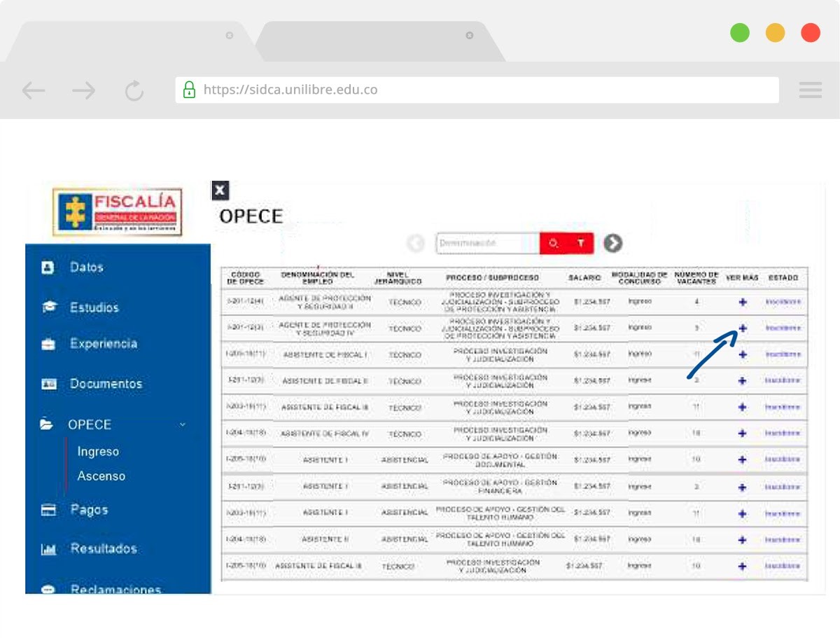Open the Estudios sidebar section
The image size is (840, 638).
point(94,307)
